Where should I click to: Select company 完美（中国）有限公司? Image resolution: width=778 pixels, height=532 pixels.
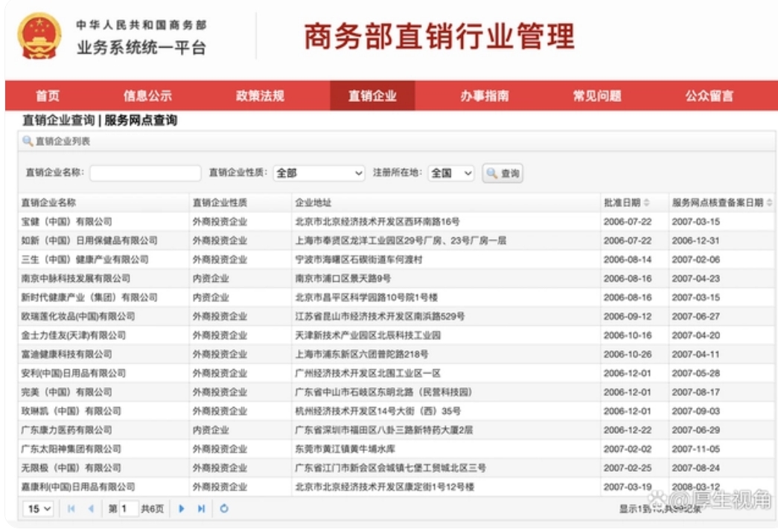pyautogui.click(x=66, y=392)
